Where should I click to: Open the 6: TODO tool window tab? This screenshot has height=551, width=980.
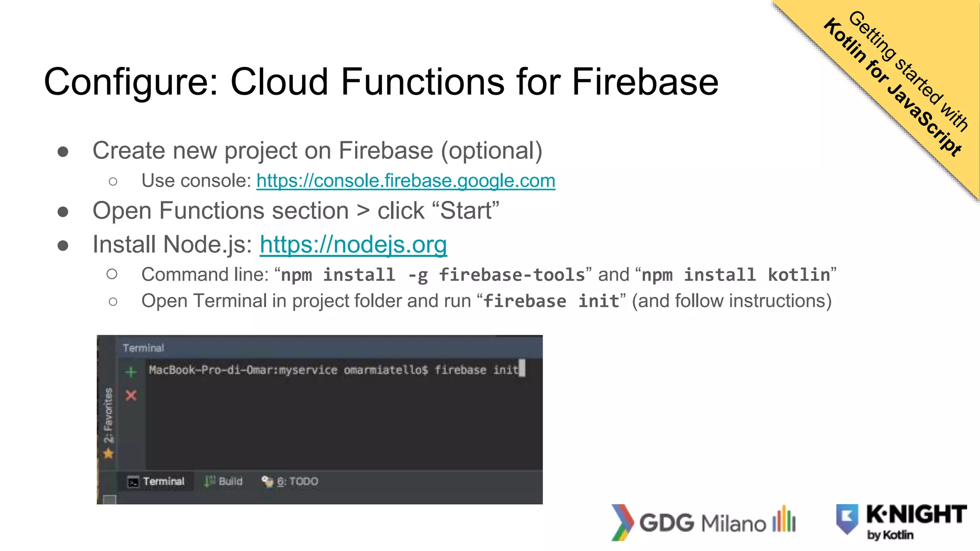[x=290, y=481]
